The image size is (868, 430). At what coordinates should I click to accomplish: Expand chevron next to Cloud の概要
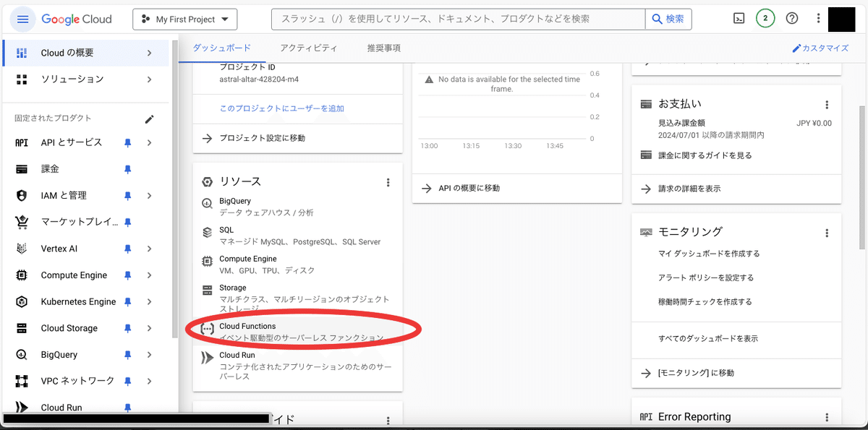(149, 53)
